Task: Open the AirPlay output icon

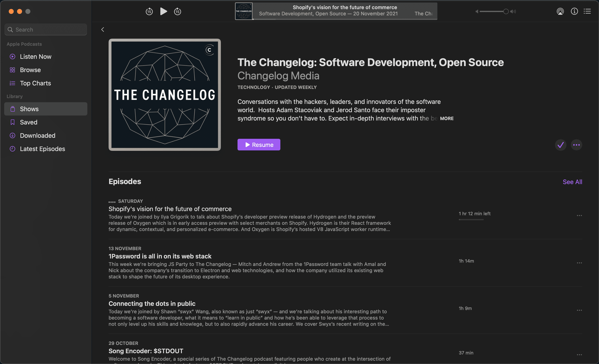Action: 560,11
